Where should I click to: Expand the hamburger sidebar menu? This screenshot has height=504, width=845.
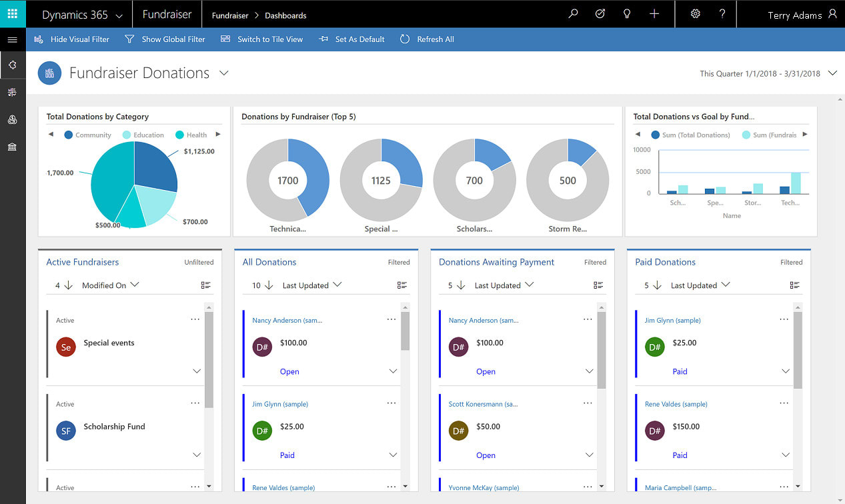point(13,40)
